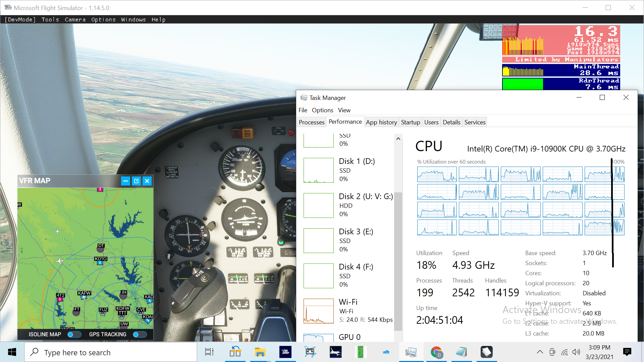The height and width of the screenshot is (362, 644).
Task: Open the Windows menu in DevMode bar
Action: coord(133,19)
